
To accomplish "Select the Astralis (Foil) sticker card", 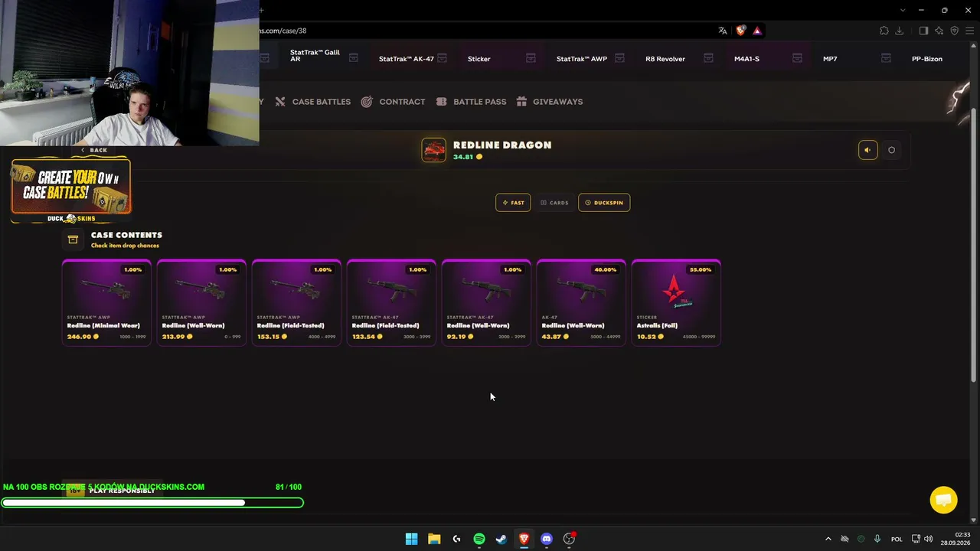I will click(676, 303).
